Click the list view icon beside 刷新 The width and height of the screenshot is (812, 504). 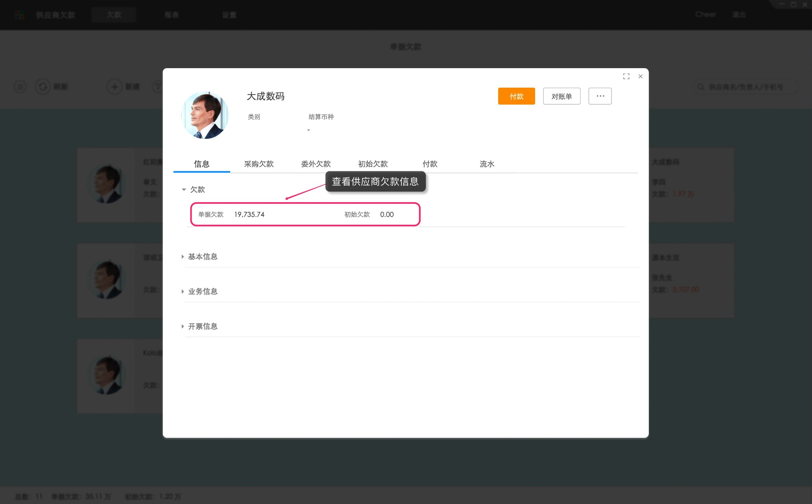[20, 86]
